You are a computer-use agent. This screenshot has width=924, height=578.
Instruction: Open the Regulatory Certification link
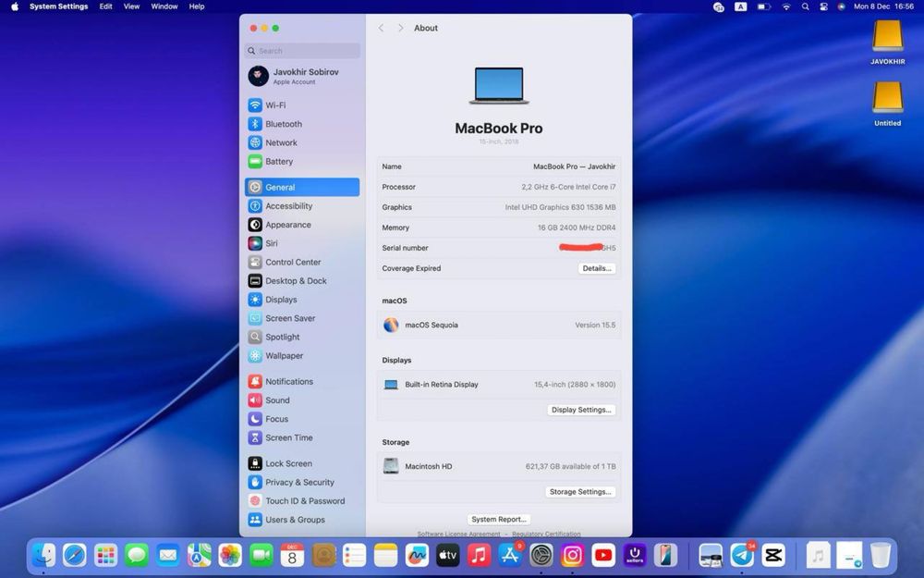click(546, 534)
